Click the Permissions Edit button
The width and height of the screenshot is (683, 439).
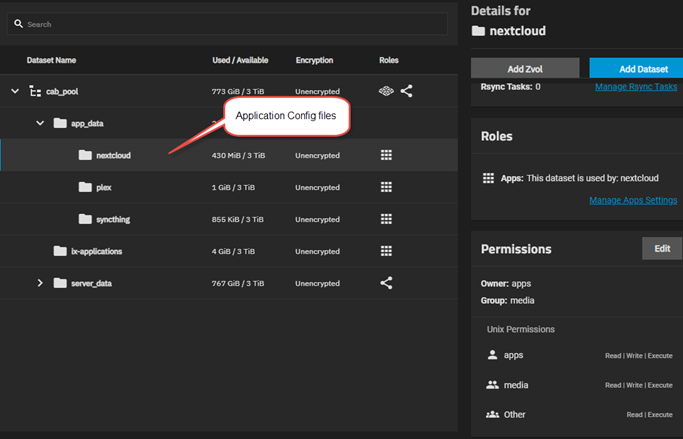point(662,248)
